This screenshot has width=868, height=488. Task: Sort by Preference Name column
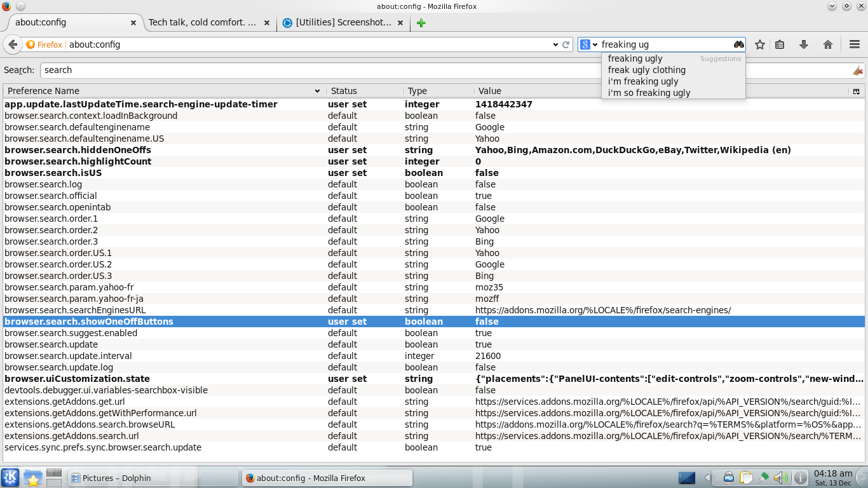(x=165, y=91)
